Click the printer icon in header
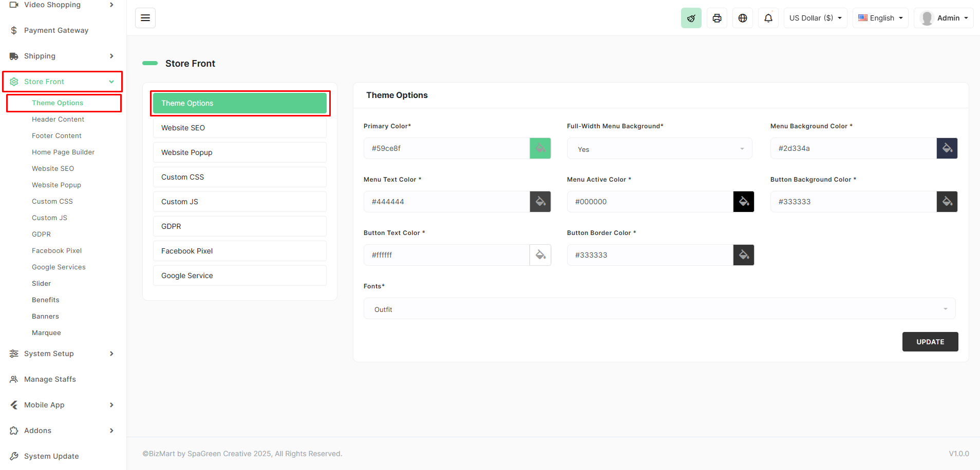Image resolution: width=980 pixels, height=470 pixels. tap(717, 18)
